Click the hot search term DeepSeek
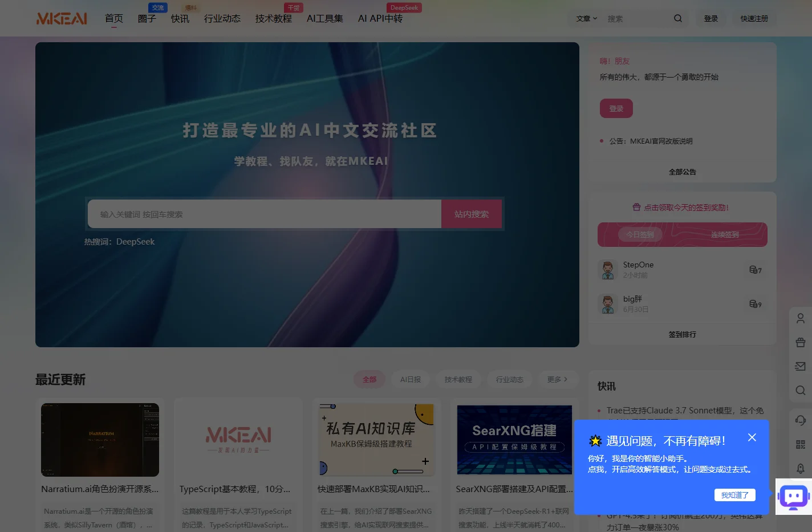 [135, 242]
